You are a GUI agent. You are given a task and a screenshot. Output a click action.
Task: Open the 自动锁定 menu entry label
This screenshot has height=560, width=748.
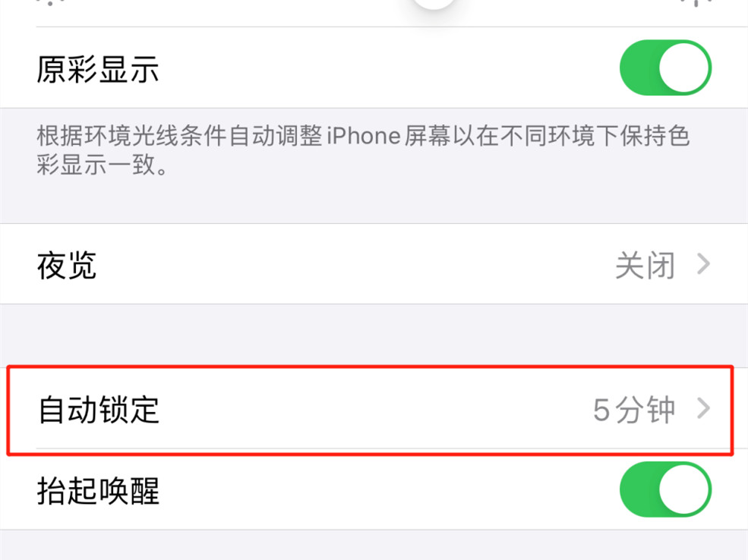tap(98, 410)
